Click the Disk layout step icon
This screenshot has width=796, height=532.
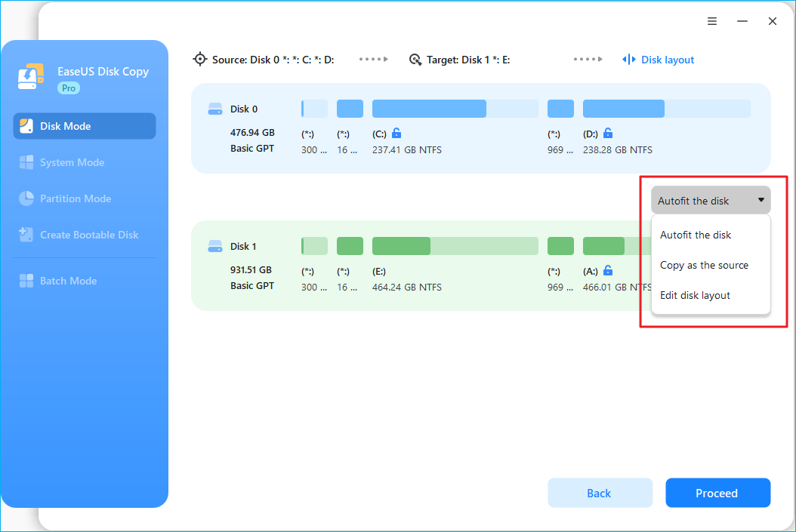628,60
